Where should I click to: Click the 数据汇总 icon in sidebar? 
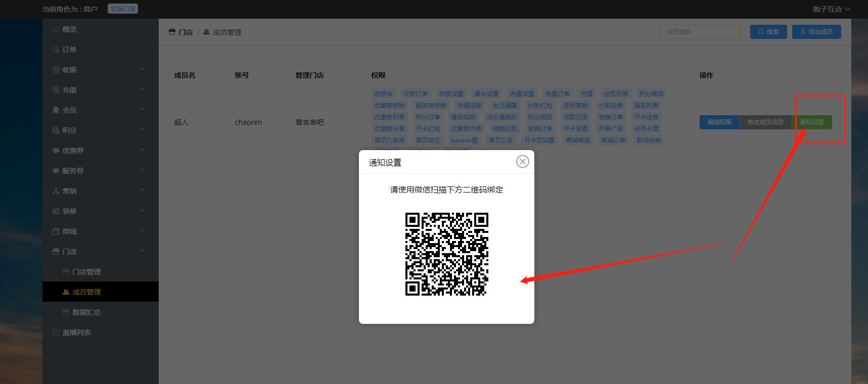(66, 312)
